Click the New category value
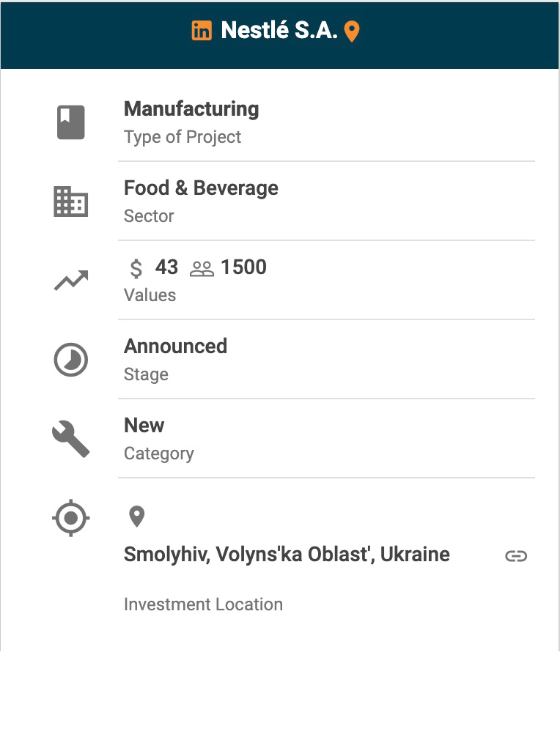Image resolution: width=560 pixels, height=740 pixels. [x=144, y=425]
